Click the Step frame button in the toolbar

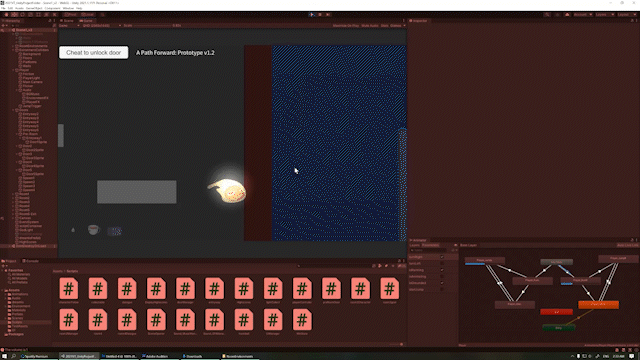coord(328,15)
